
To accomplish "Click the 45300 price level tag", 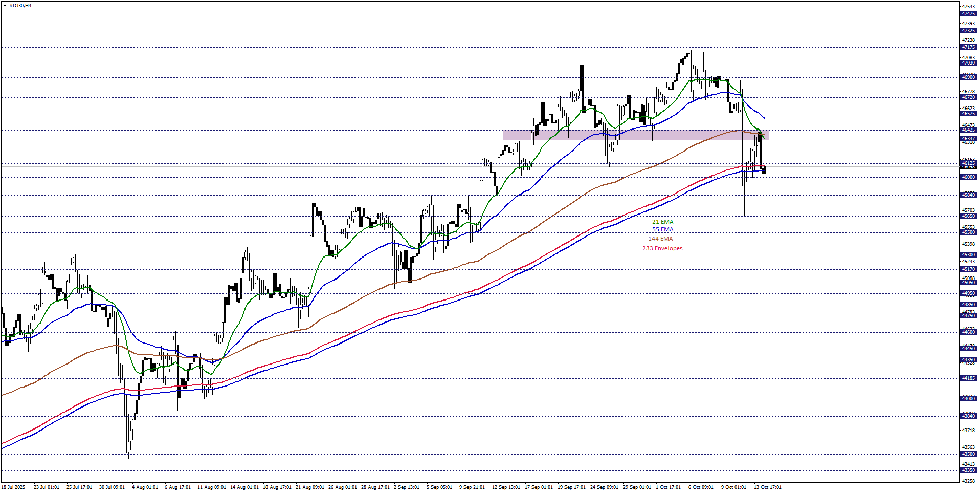I will pyautogui.click(x=968, y=255).
